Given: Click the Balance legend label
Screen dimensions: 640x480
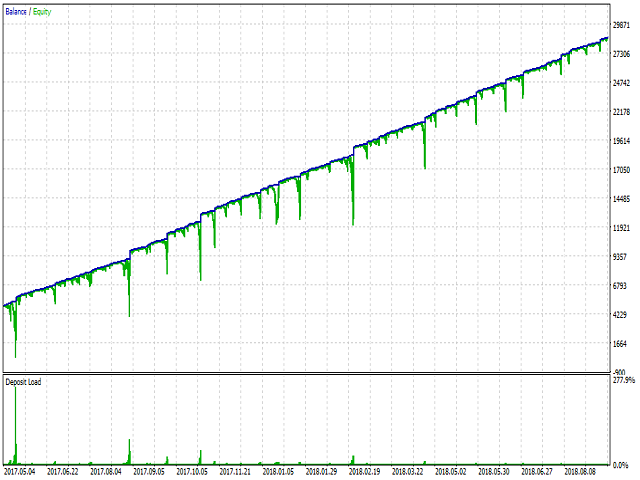Looking at the screenshot, I should [18, 11].
